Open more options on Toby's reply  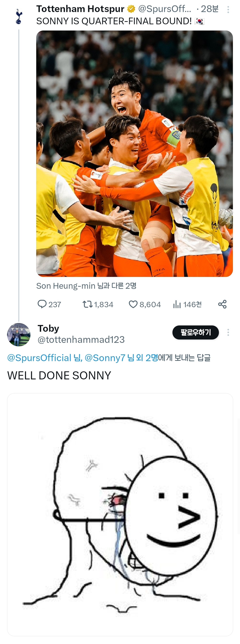click(228, 332)
